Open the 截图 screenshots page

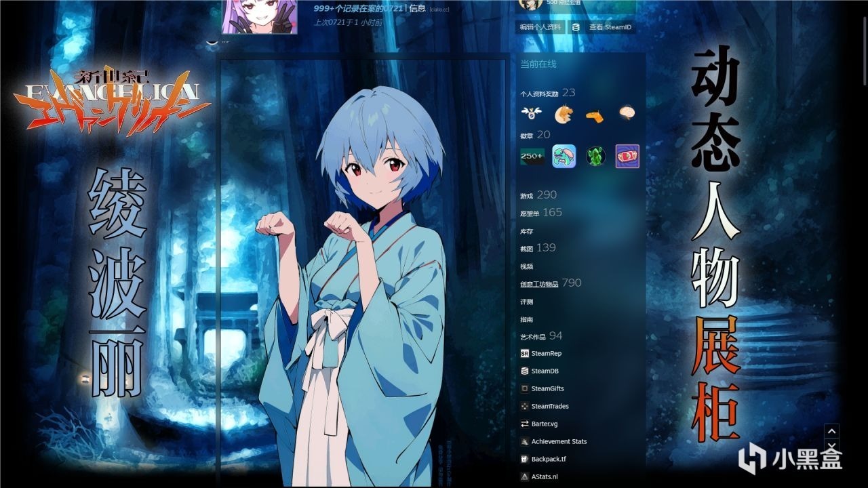527,249
